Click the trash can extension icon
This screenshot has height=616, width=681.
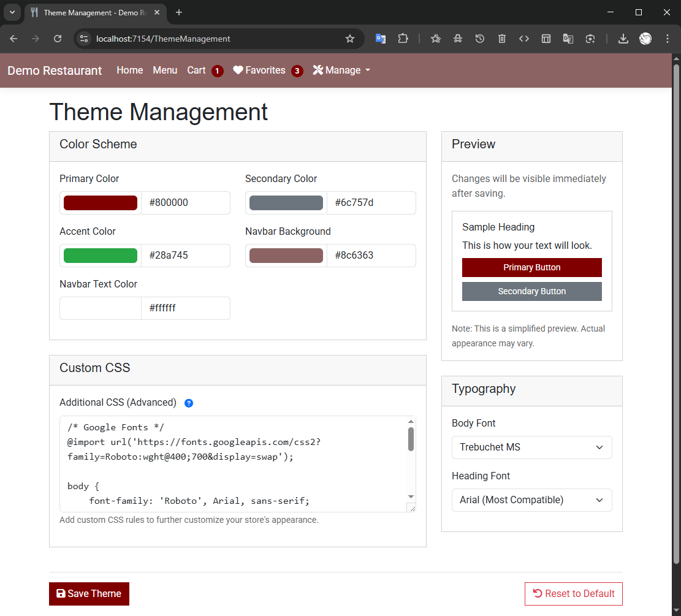(501, 39)
